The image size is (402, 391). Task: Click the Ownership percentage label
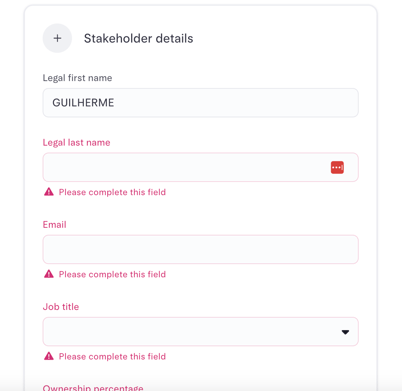coord(93,388)
